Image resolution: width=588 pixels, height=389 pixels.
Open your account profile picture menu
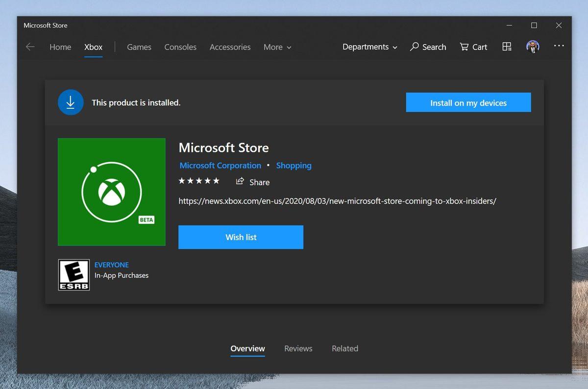533,46
